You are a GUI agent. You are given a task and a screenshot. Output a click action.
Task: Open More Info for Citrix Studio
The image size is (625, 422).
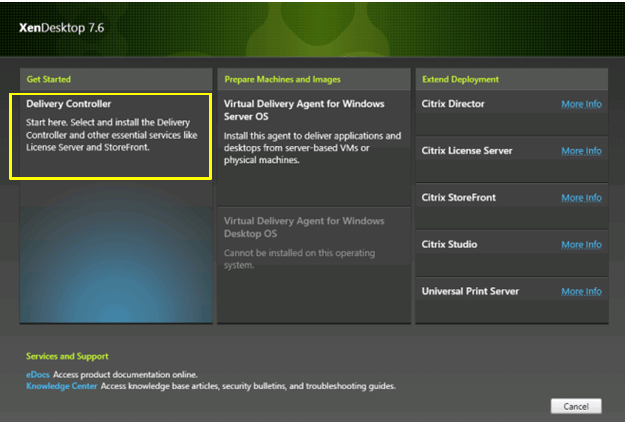[x=581, y=245]
